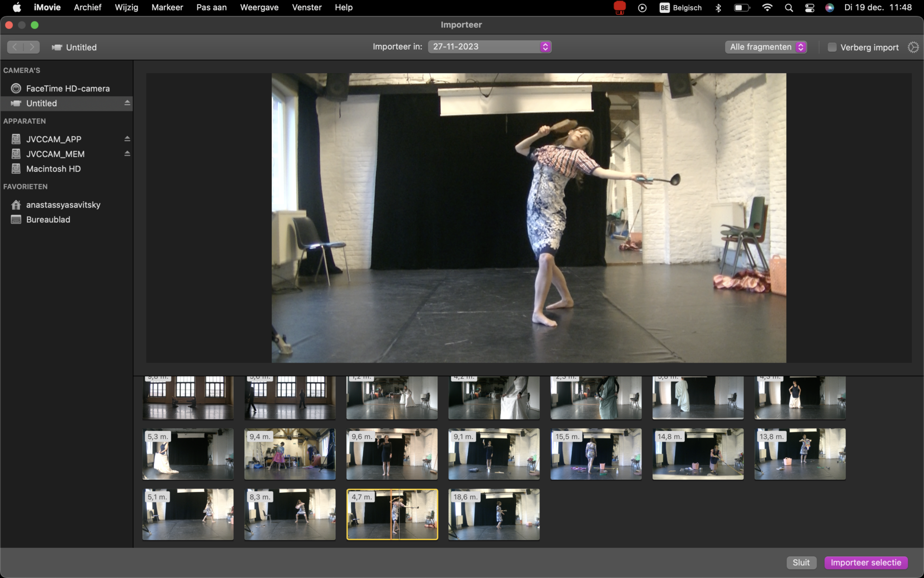Open the JVCCAM_APP device icon
The height and width of the screenshot is (578, 924).
pos(16,139)
